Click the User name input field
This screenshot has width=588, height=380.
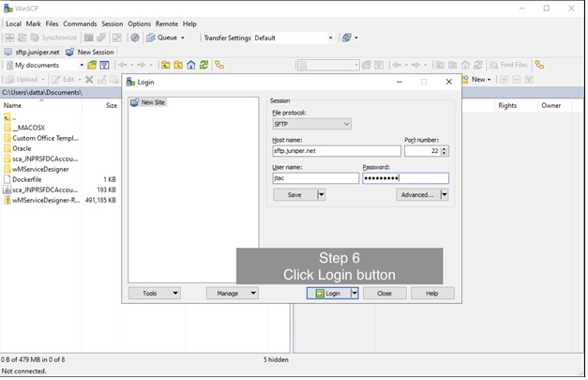316,178
